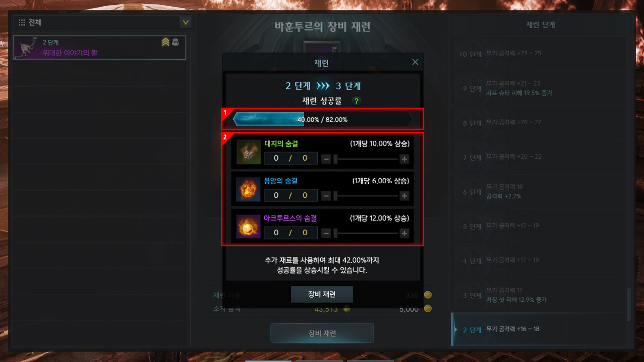Increase 대지의 숨결 count with plus
The image size is (644, 362).
[405, 159]
